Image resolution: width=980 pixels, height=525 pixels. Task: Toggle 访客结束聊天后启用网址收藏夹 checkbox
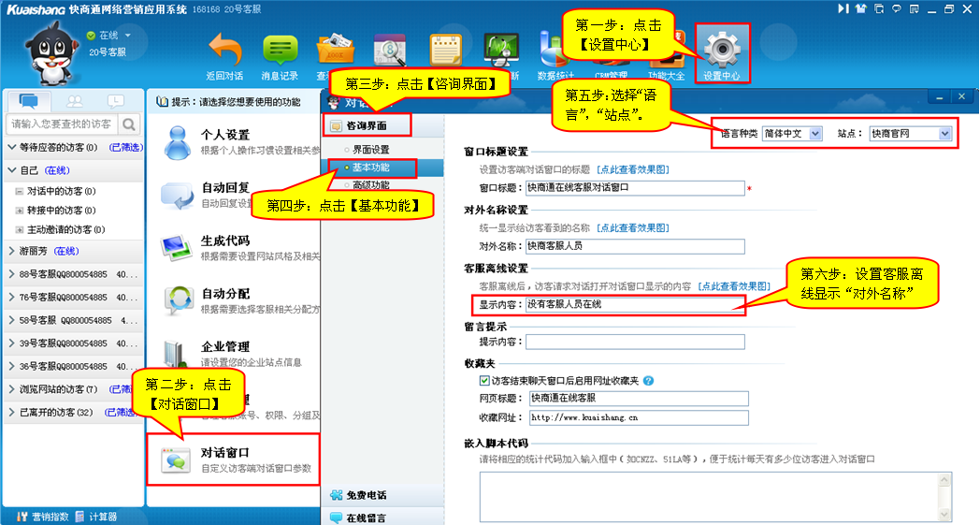[x=484, y=381]
